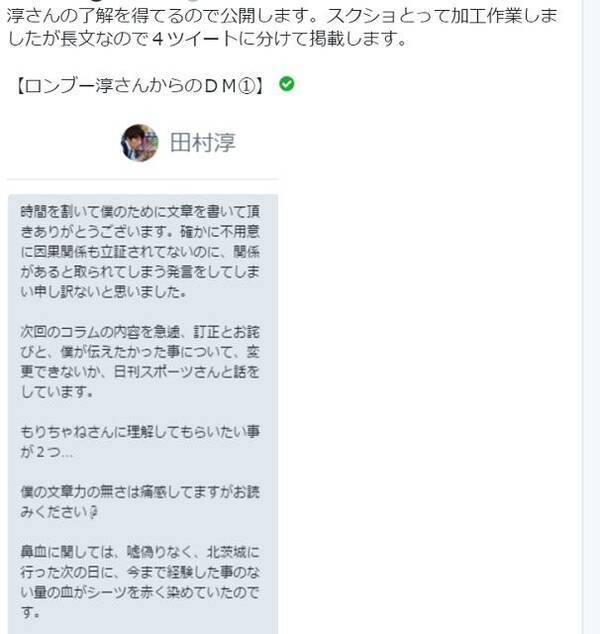Click the tweet line mentioning ４ツイートに分けて掲載
This screenshot has height=634, width=600.
[207, 39]
